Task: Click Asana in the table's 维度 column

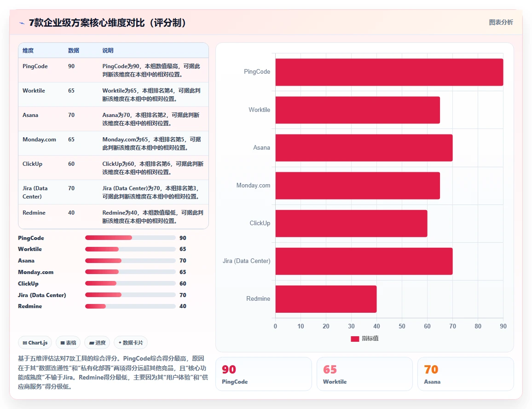Action: (30, 115)
